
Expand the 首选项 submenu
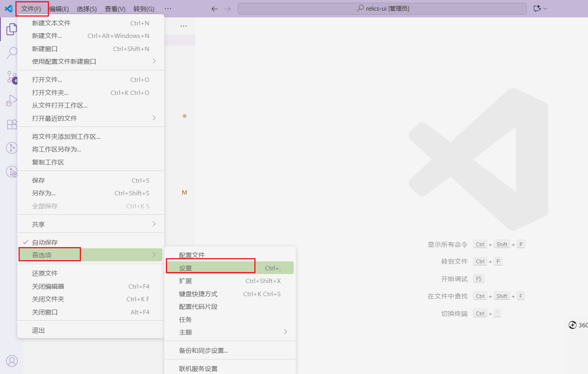(x=91, y=255)
